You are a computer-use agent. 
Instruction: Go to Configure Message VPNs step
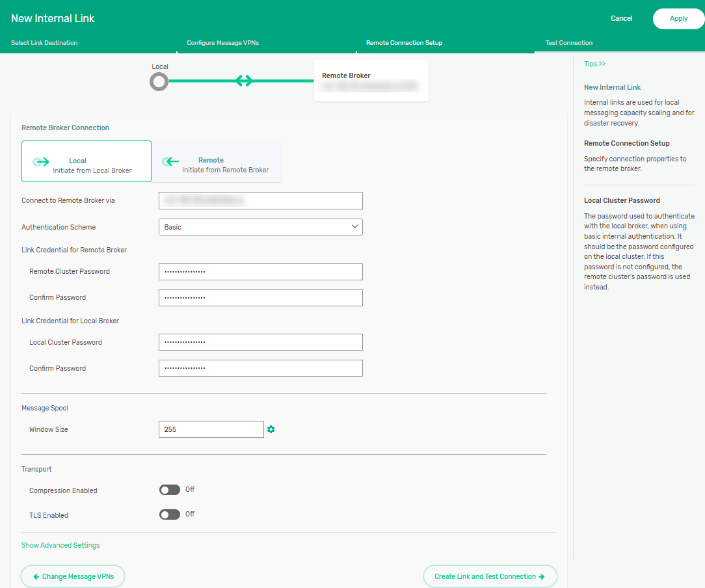(x=223, y=43)
